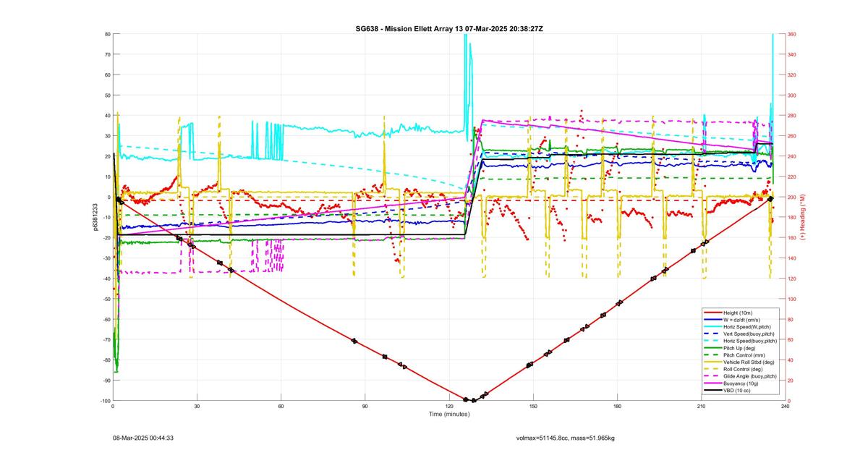Click the timestamp '08-Mar-2025 00:44:33'
This screenshot has width=868, height=450.
coord(142,438)
